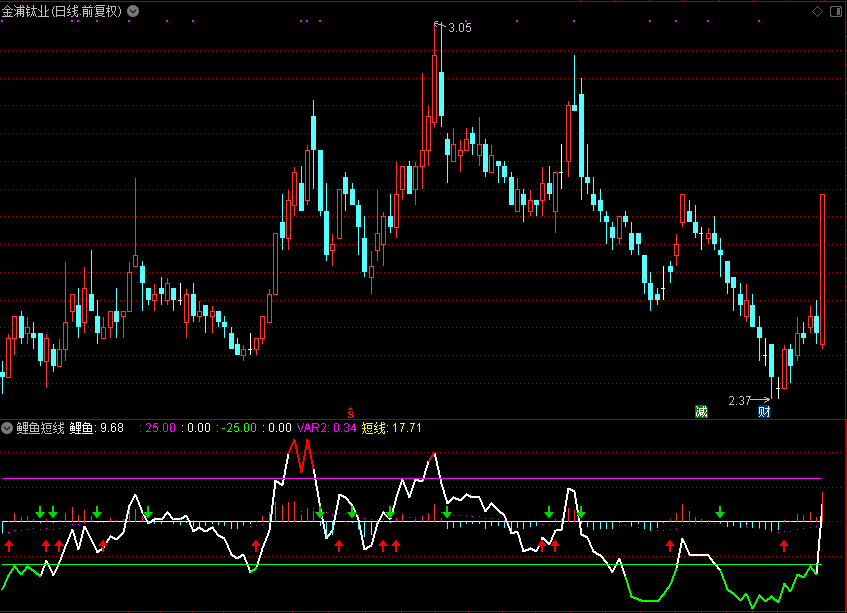Click the yellow 短线: 17.71 value
The image size is (847, 613).
(392, 428)
